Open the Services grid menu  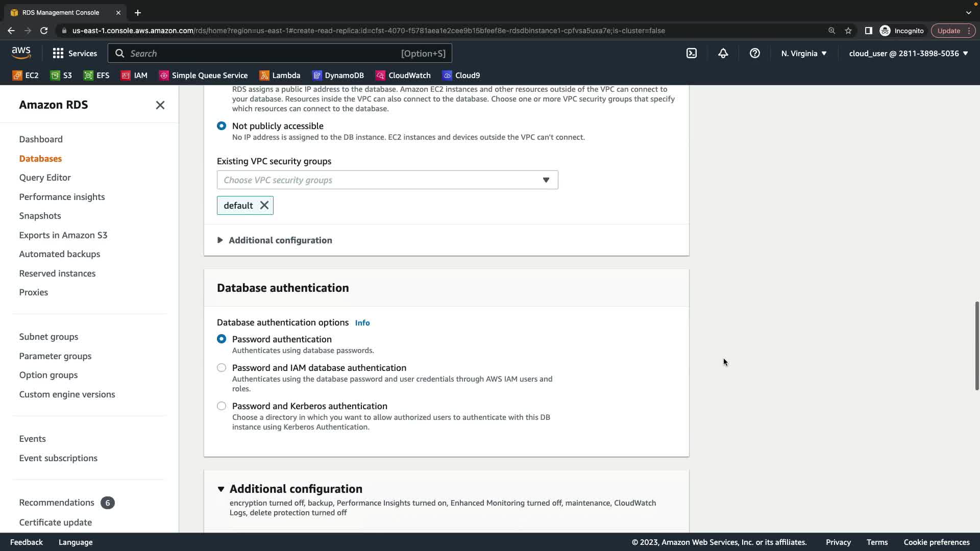pos(75,53)
